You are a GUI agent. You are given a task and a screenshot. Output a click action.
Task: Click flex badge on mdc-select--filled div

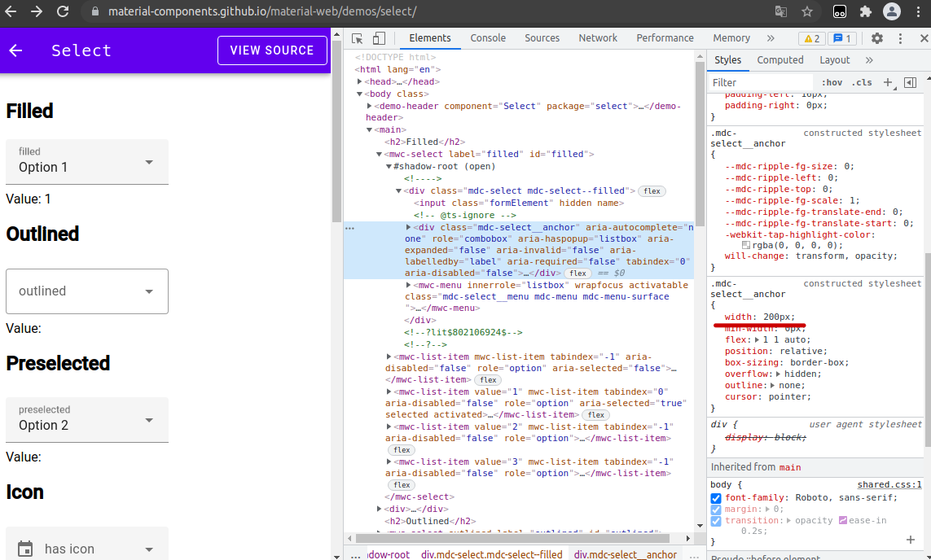[652, 191]
